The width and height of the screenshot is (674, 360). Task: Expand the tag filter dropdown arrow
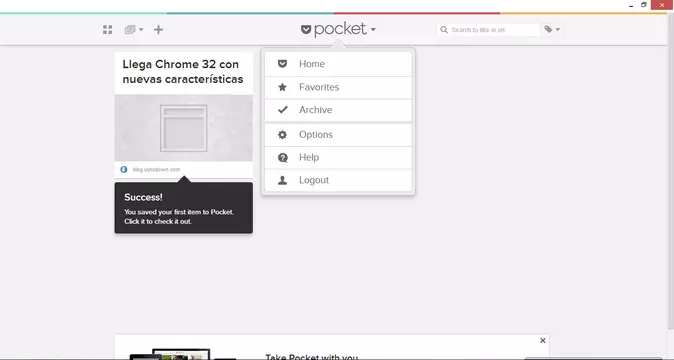[x=558, y=30]
